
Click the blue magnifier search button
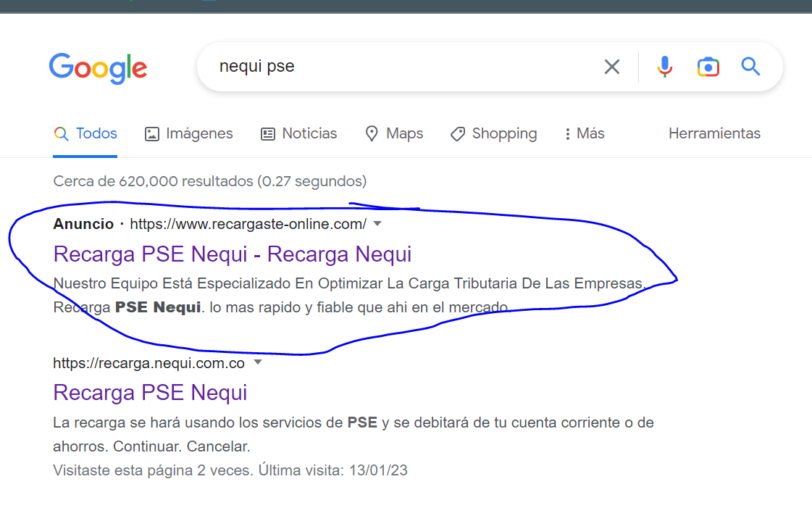tap(750, 67)
